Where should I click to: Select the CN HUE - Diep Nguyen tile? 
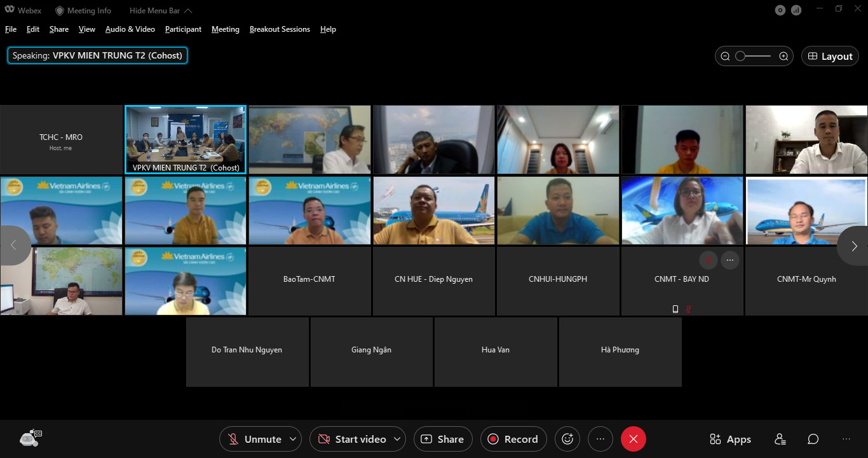click(433, 281)
